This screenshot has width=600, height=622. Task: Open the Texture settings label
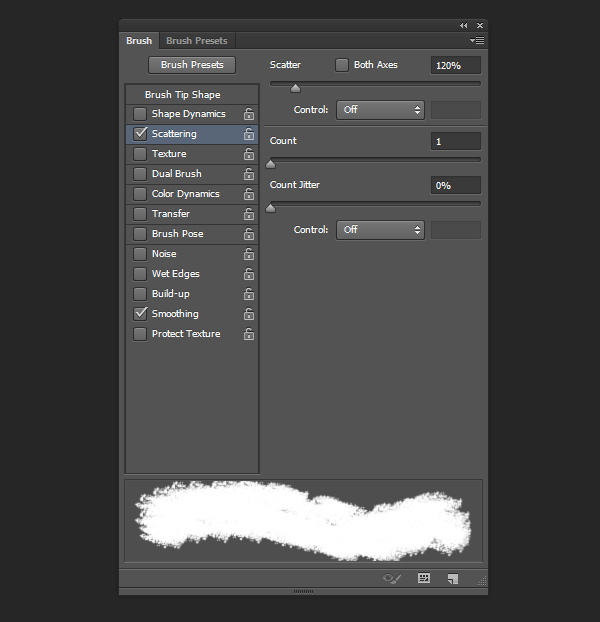169,154
